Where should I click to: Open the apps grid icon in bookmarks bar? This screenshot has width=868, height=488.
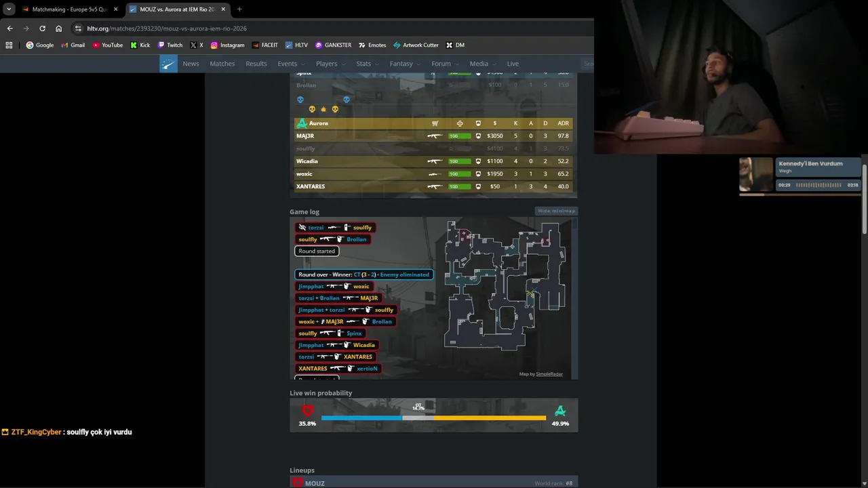9,45
